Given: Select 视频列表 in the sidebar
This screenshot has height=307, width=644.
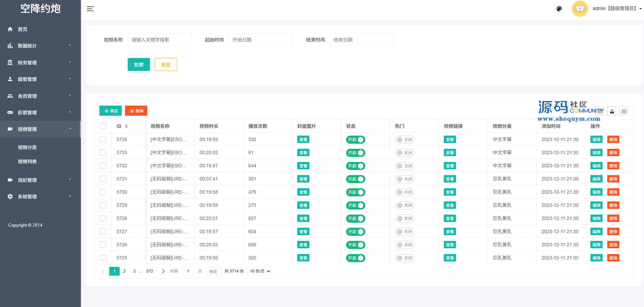Looking at the screenshot, I should tap(27, 162).
